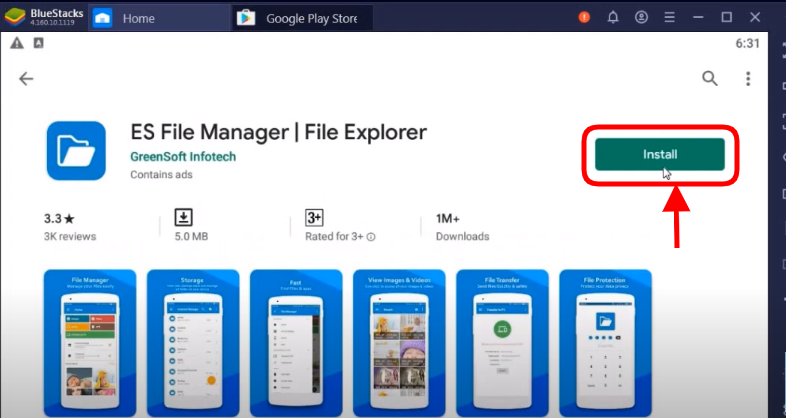Click the keyboard 'A' status icon
Viewport: 786px width, 418px height.
[x=39, y=43]
